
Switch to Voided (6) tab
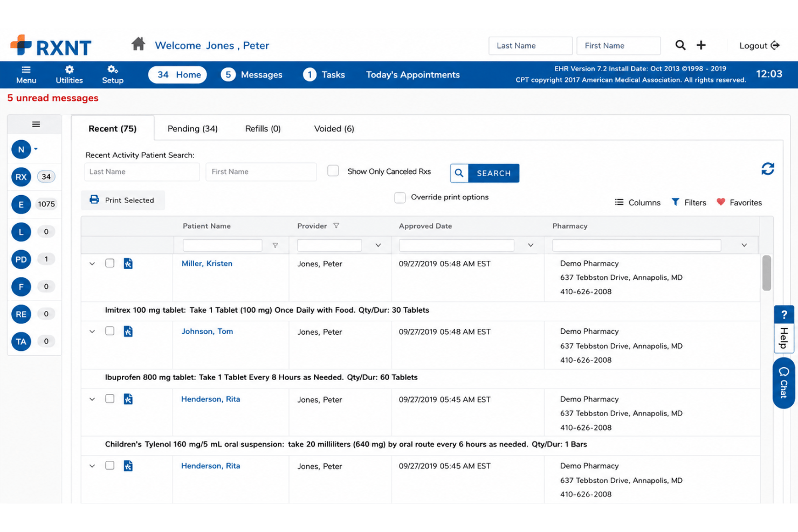pyautogui.click(x=334, y=129)
